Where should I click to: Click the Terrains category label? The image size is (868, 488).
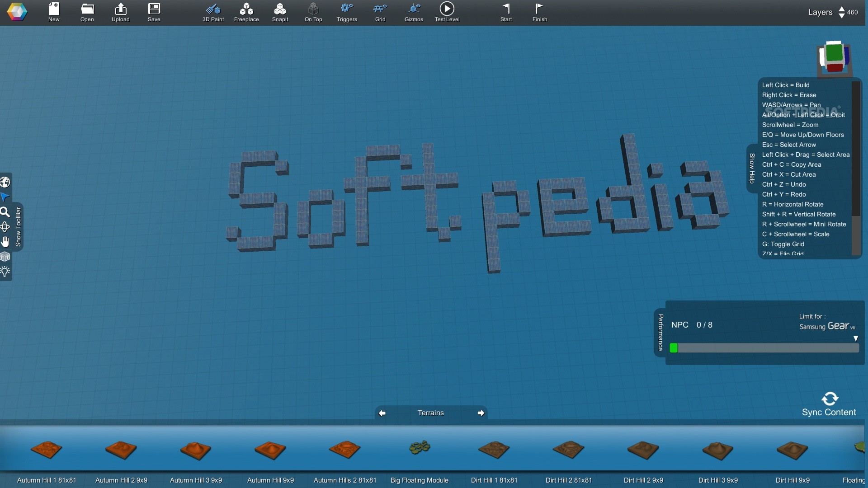pyautogui.click(x=431, y=413)
